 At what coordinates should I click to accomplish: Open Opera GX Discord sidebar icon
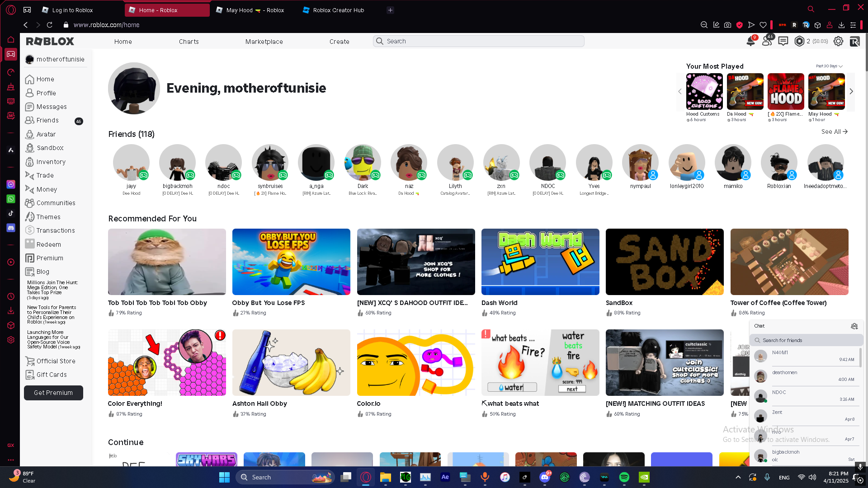coord(11,228)
